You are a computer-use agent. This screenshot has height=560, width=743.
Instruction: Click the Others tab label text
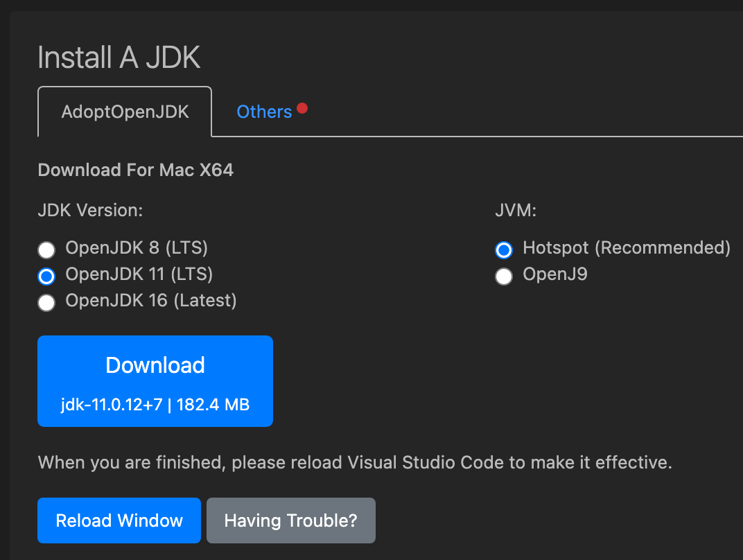point(264,112)
